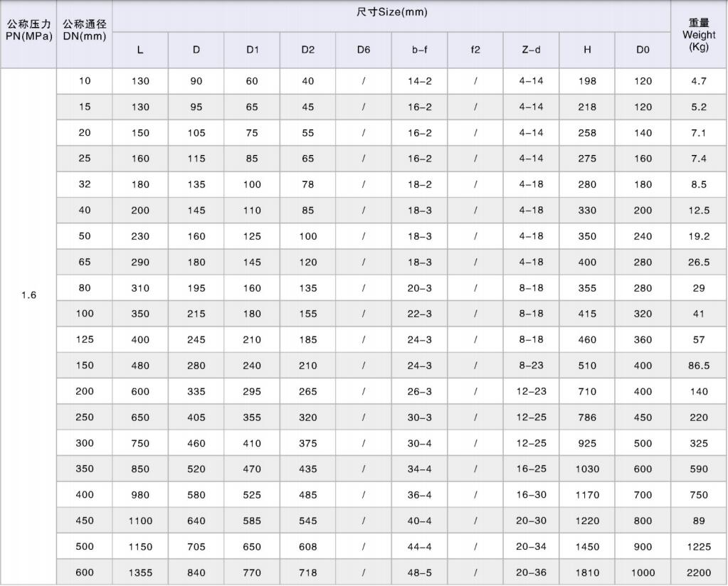This screenshot has height=586, width=728.
Task: Click the b-f value 48-5 cell
Action: pyautogui.click(x=419, y=572)
